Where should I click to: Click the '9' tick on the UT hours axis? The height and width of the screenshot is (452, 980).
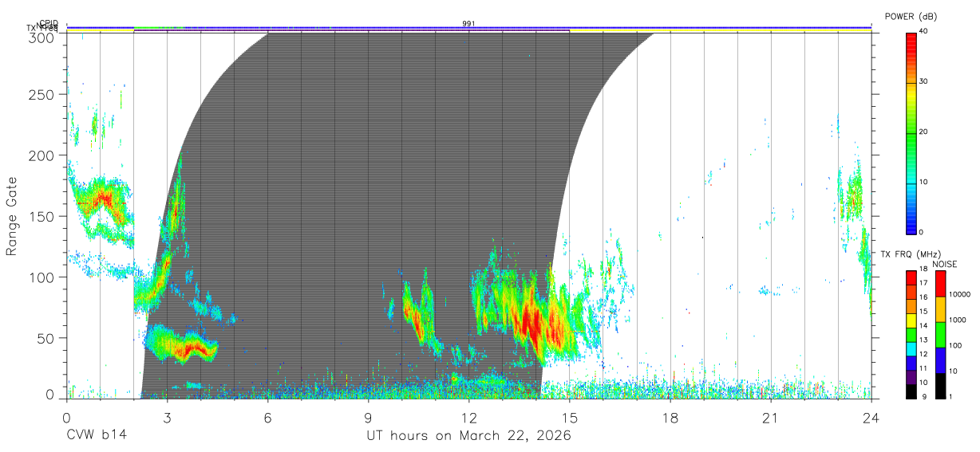[x=368, y=417]
